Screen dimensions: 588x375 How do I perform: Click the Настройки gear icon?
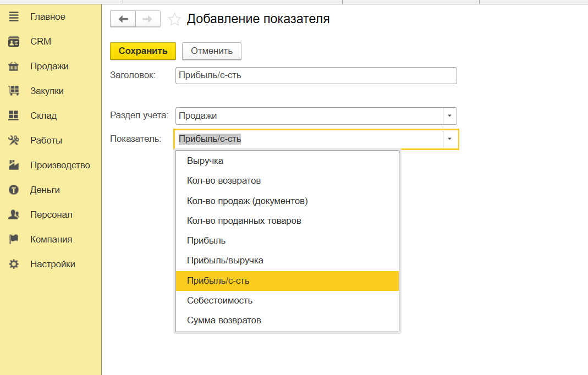tap(14, 264)
